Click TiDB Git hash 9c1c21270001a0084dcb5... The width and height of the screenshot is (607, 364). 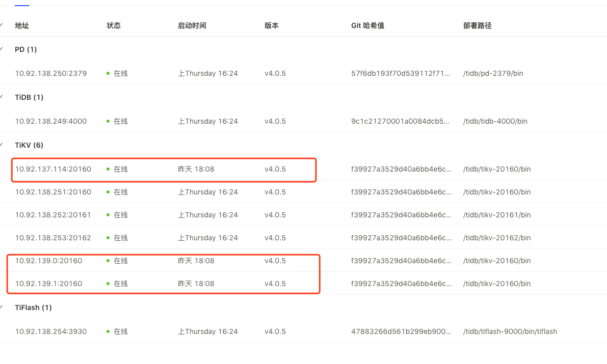coord(400,122)
